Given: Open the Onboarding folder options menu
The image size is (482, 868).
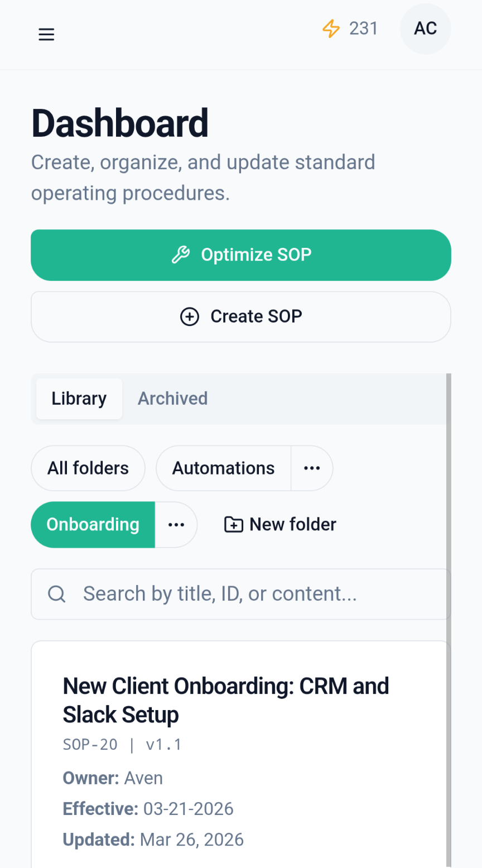Looking at the screenshot, I should [x=176, y=525].
